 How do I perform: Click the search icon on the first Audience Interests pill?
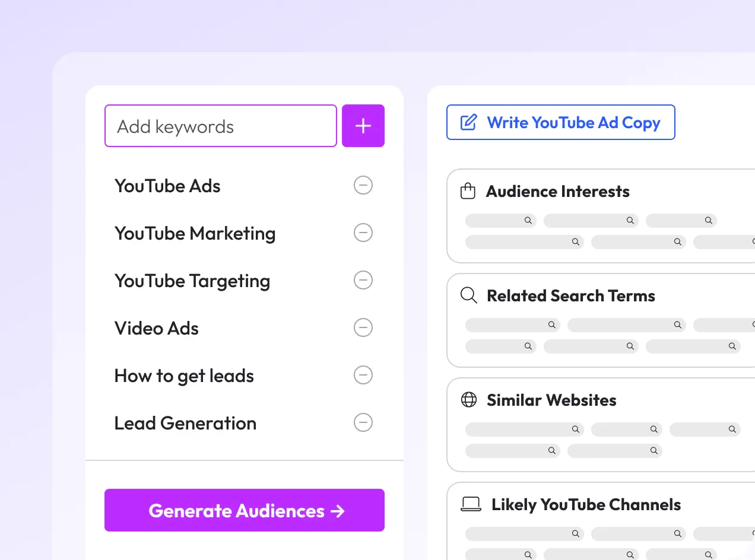[527, 220]
